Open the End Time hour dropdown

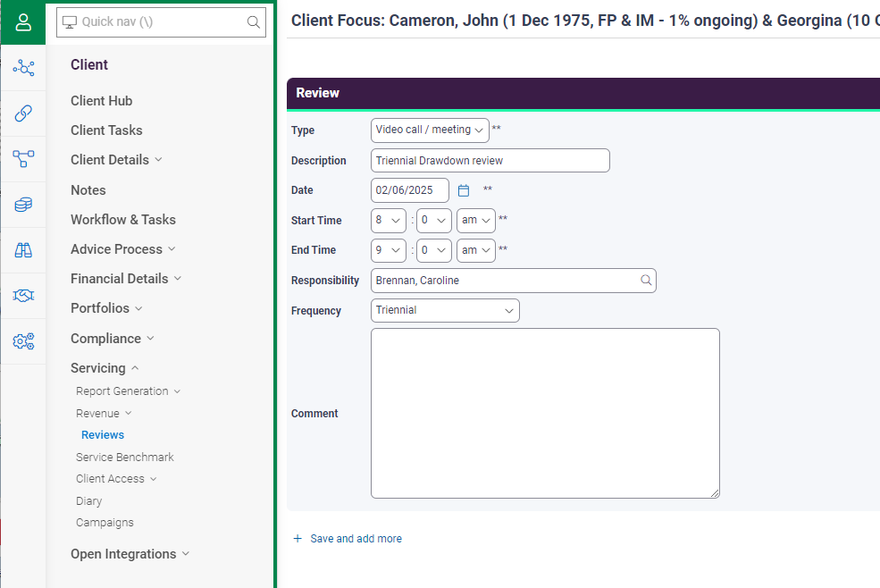click(389, 250)
